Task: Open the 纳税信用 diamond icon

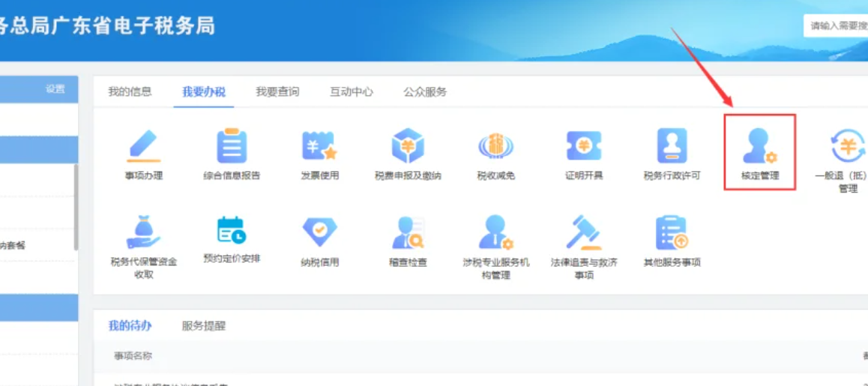Action: tap(319, 232)
